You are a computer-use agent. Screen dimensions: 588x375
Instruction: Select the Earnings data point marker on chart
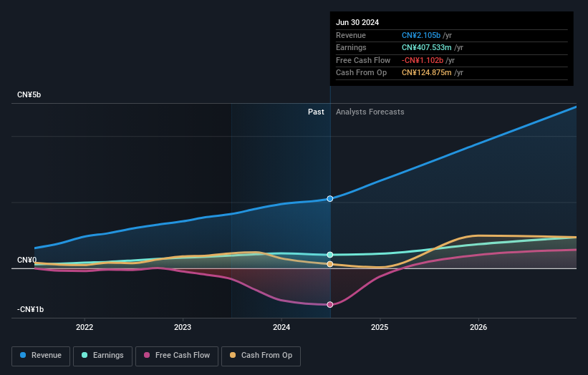pos(330,255)
